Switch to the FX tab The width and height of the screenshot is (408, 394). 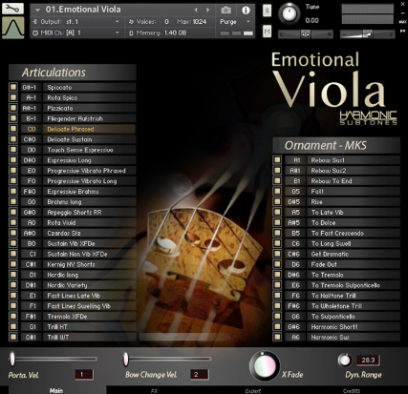(x=154, y=390)
